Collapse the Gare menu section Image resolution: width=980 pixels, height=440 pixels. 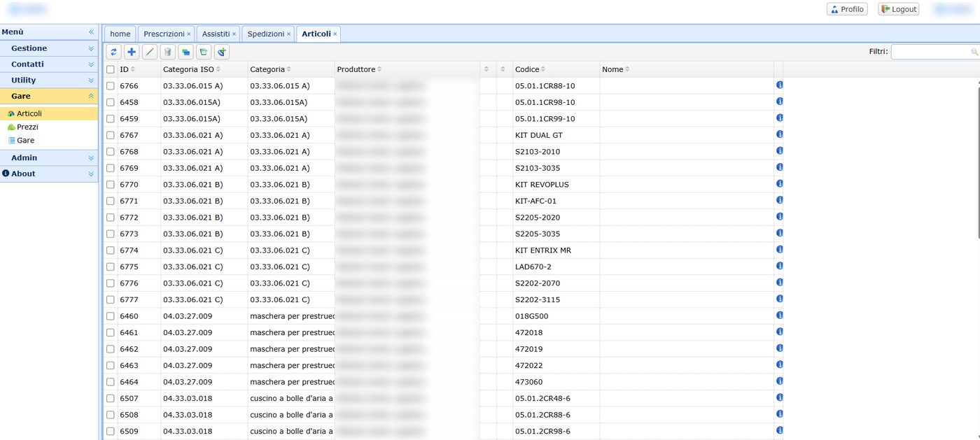tap(49, 96)
